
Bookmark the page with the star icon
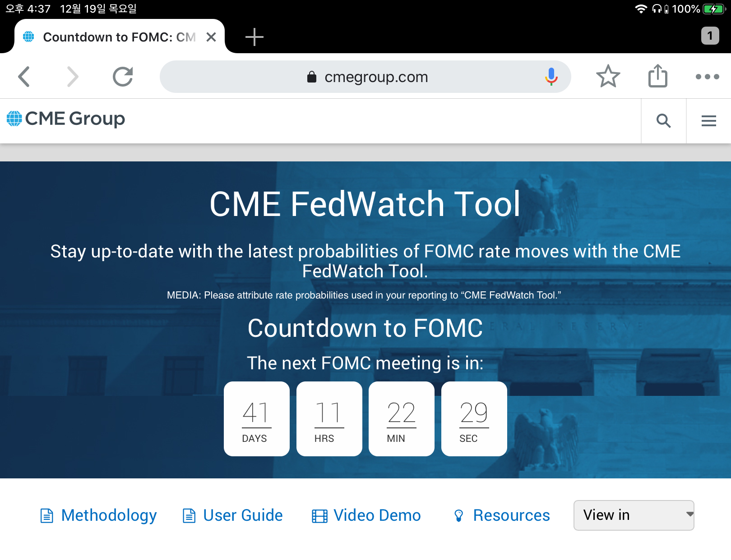[608, 76]
